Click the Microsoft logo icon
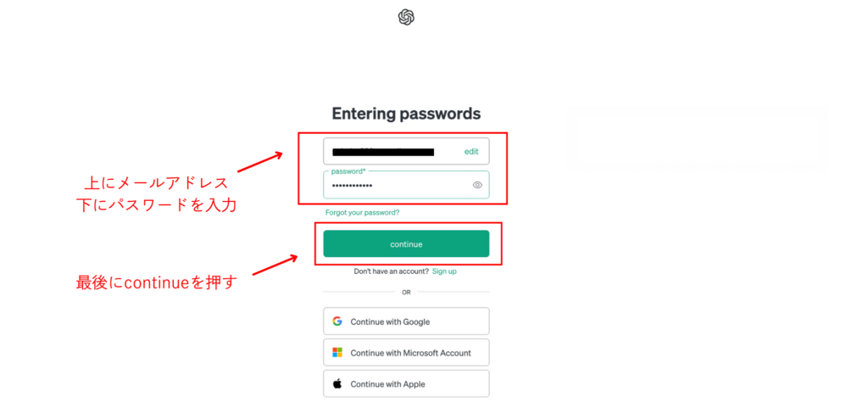The width and height of the screenshot is (868, 408). [x=337, y=353]
